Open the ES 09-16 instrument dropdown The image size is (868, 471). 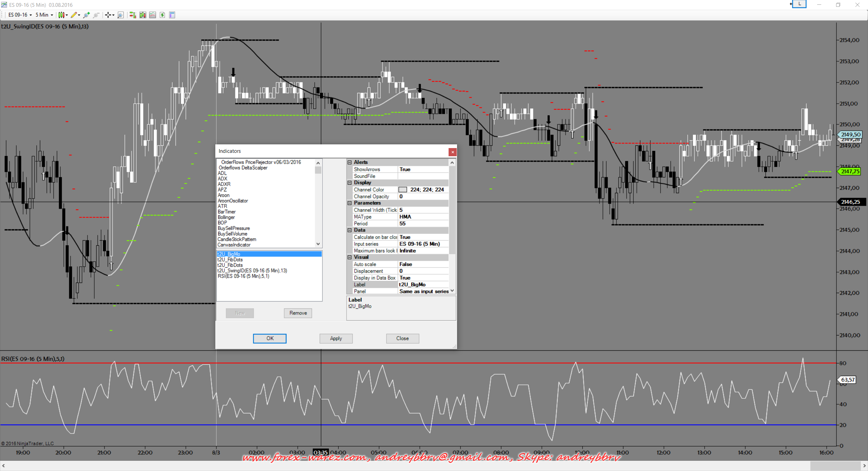point(20,15)
